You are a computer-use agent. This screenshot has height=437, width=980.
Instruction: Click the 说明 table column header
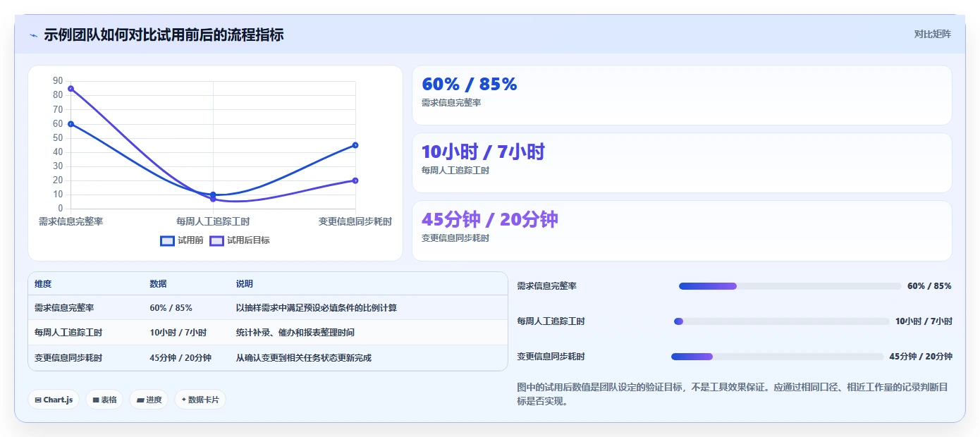[244, 284]
